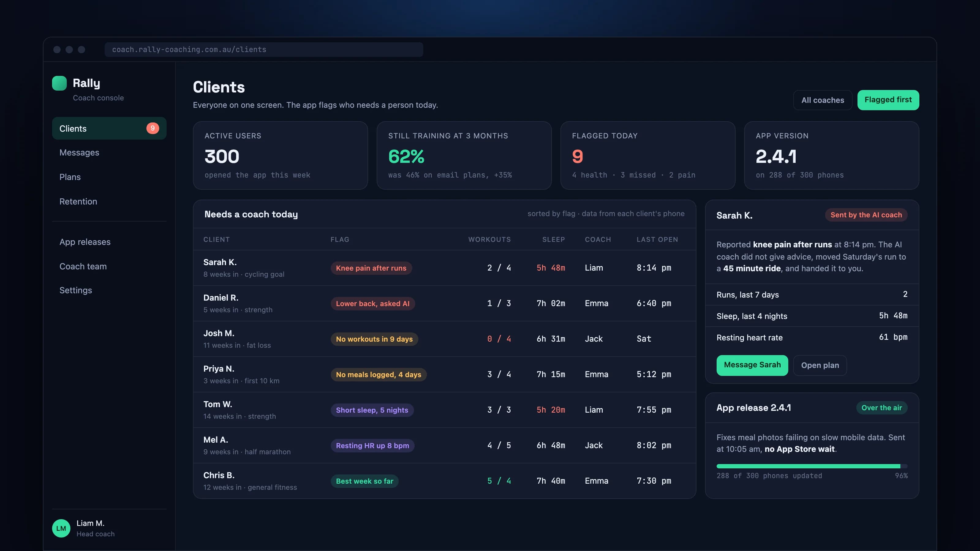980x551 pixels.
Task: Click the 288 of 300 phones progress bar
Action: point(812,466)
